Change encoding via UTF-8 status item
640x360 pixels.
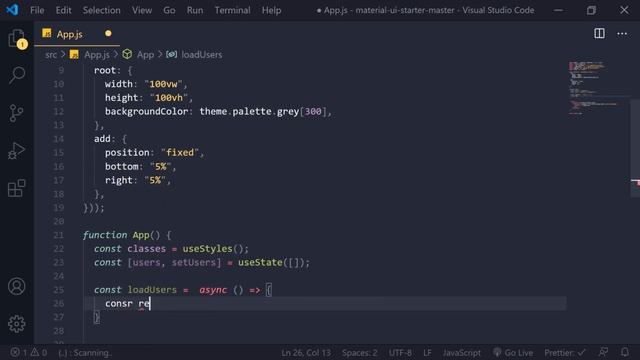[x=400, y=353]
